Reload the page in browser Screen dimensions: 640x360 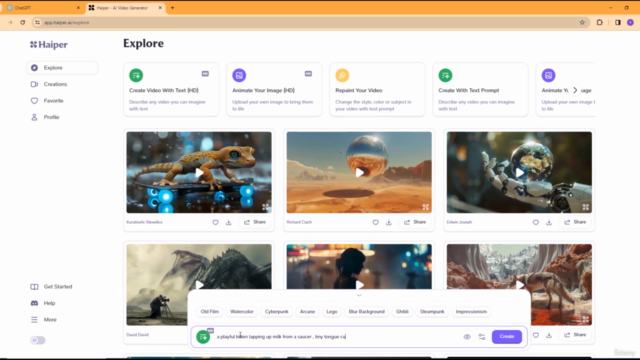23,22
